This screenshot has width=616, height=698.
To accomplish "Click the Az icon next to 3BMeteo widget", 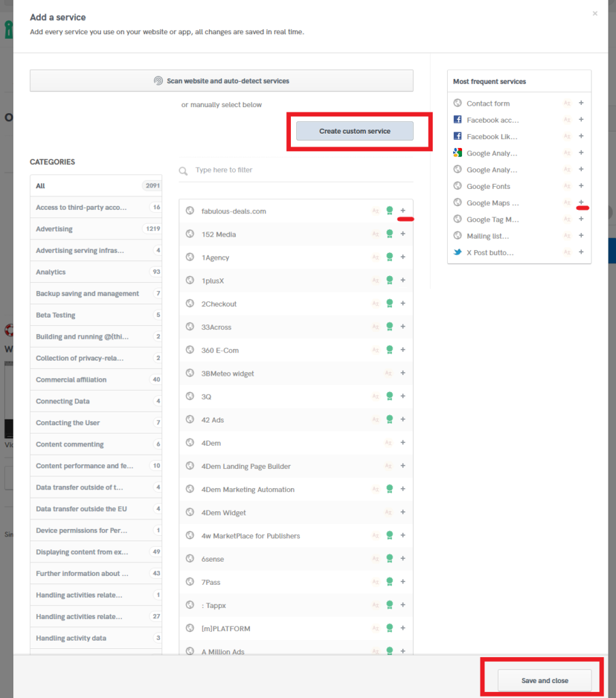I will click(388, 374).
